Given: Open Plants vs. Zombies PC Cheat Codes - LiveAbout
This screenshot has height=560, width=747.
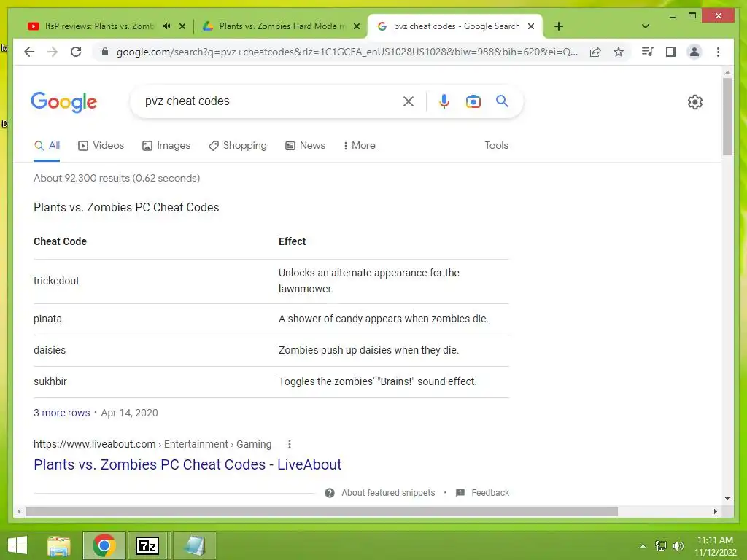Looking at the screenshot, I should tap(187, 464).
